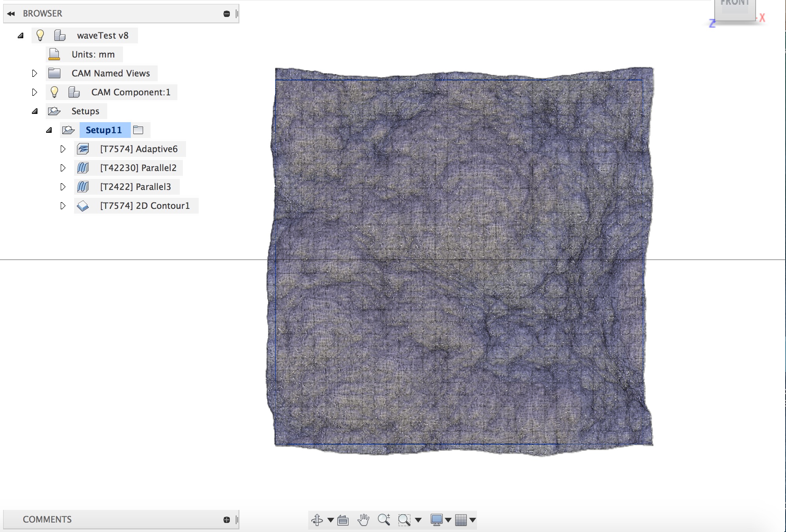Expand the [T7574] Adaptive6 operation
The height and width of the screenshot is (532, 786).
pyautogui.click(x=63, y=149)
